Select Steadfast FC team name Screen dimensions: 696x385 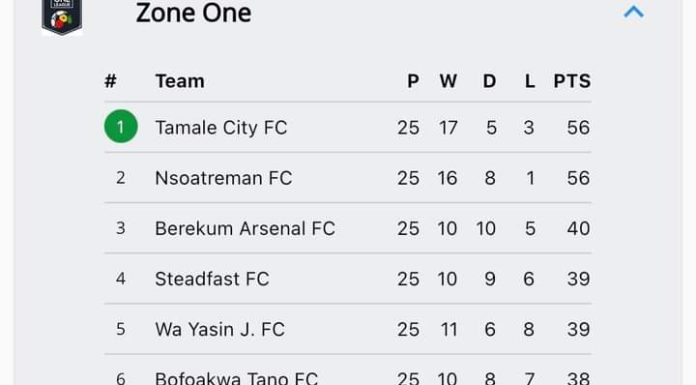[212, 279]
